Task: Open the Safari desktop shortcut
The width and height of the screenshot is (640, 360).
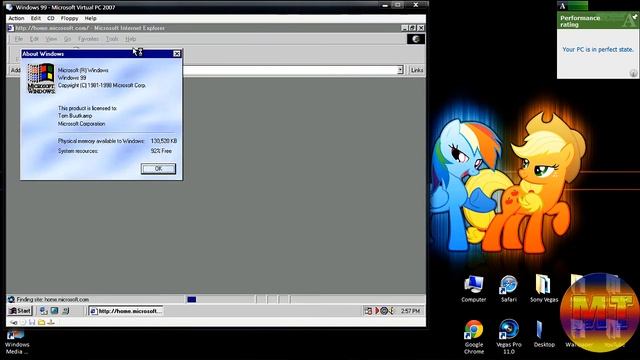Action: 509,289
